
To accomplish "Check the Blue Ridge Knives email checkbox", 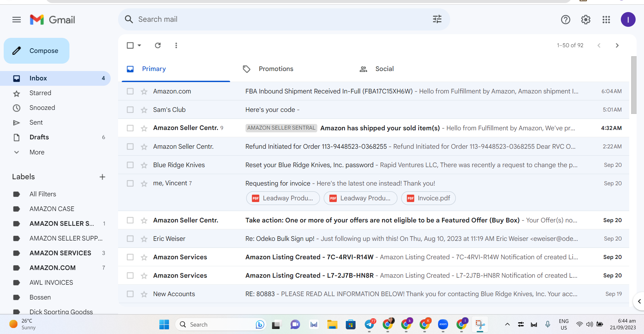I will (130, 165).
